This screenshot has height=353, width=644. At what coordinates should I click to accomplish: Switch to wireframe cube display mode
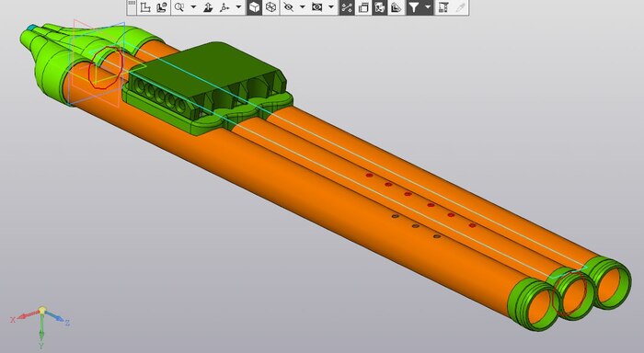point(270,7)
